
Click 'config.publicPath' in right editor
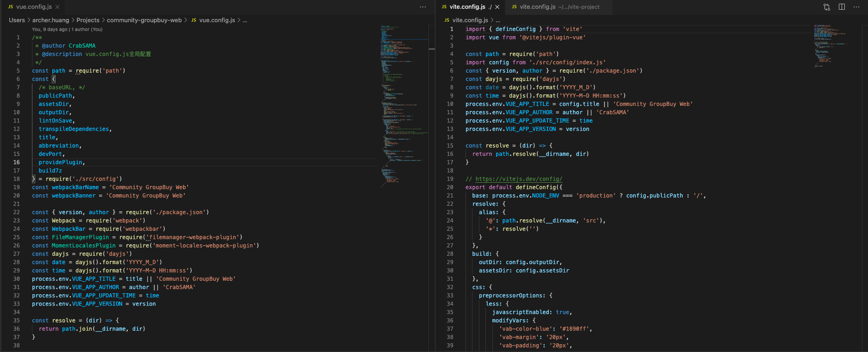tap(654, 196)
